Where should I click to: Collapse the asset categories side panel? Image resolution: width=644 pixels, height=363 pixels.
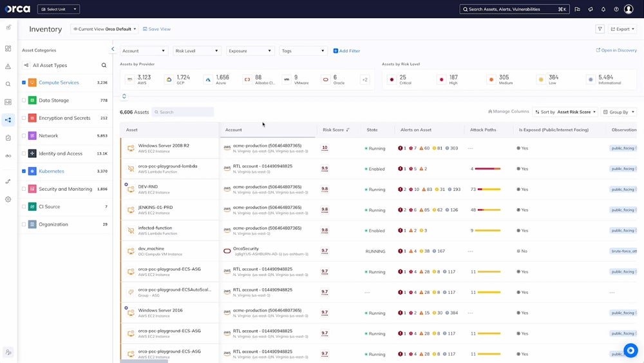pos(113,49)
